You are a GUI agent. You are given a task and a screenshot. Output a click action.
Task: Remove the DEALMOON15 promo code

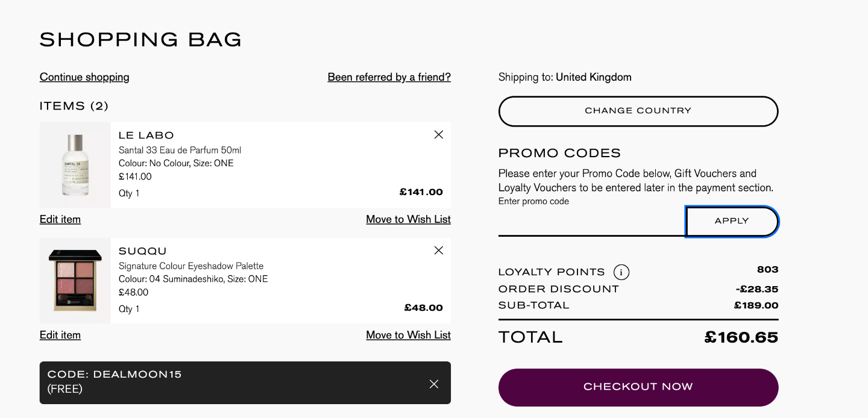point(434,384)
